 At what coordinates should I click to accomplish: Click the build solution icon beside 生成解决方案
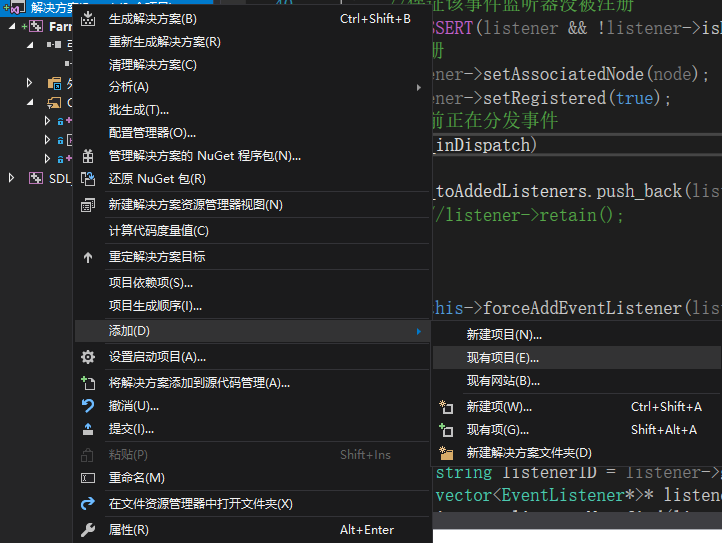[88, 19]
